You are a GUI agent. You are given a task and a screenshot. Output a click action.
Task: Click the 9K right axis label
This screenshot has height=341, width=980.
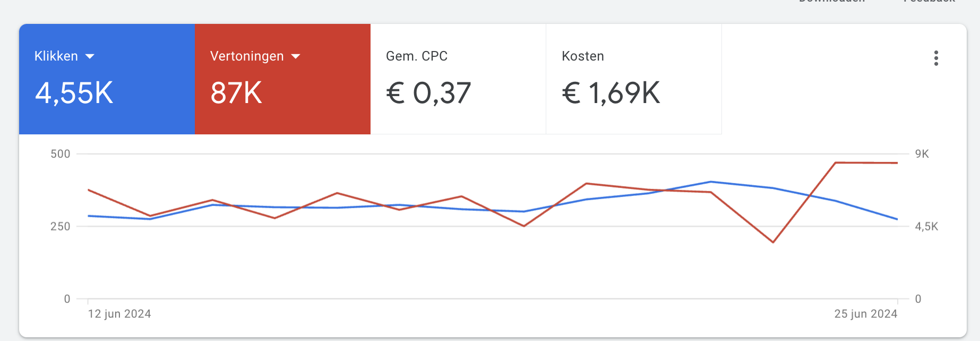922,154
